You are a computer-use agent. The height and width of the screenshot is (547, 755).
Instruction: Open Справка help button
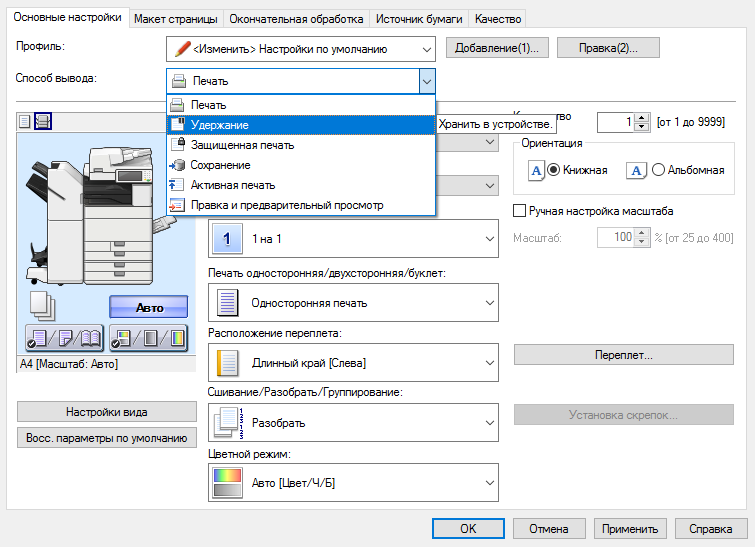(x=711, y=529)
